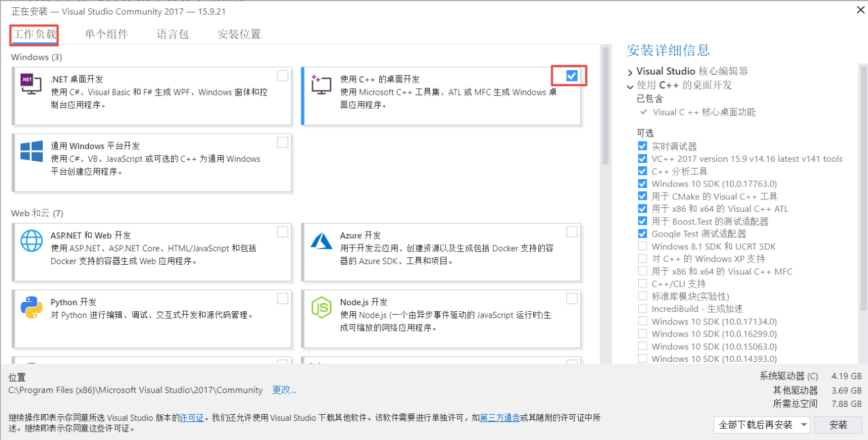The image size is (868, 440).
Task: Uncheck the C++ 分析工具 option
Action: point(642,171)
